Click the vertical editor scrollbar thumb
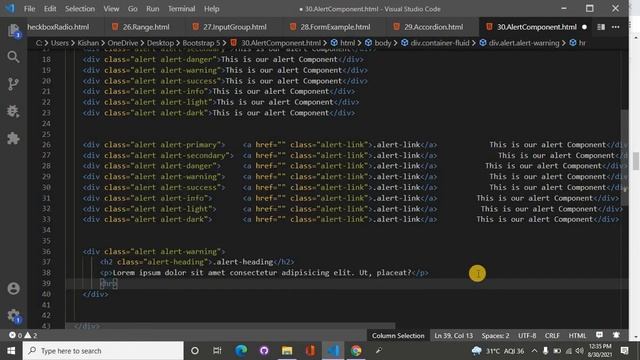 (624, 157)
